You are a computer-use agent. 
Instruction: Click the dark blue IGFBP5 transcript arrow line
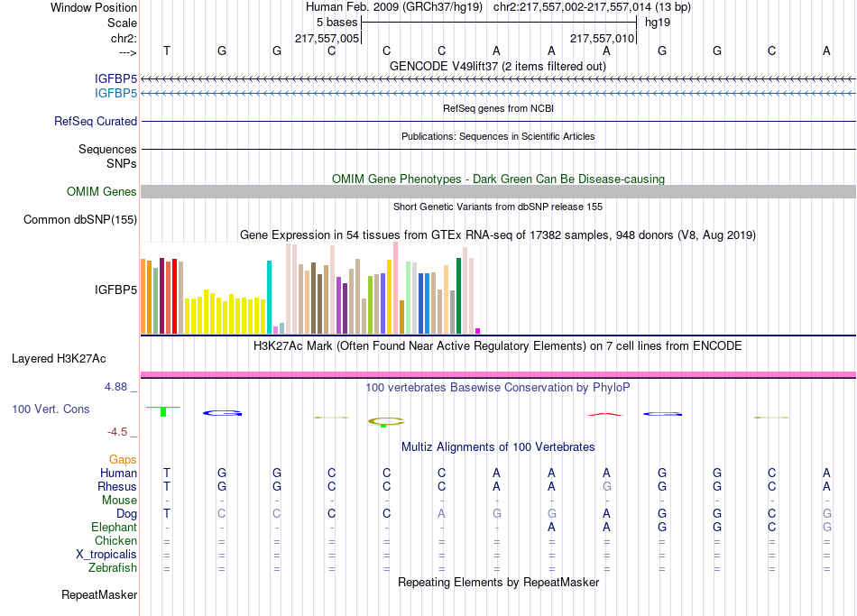click(499, 79)
